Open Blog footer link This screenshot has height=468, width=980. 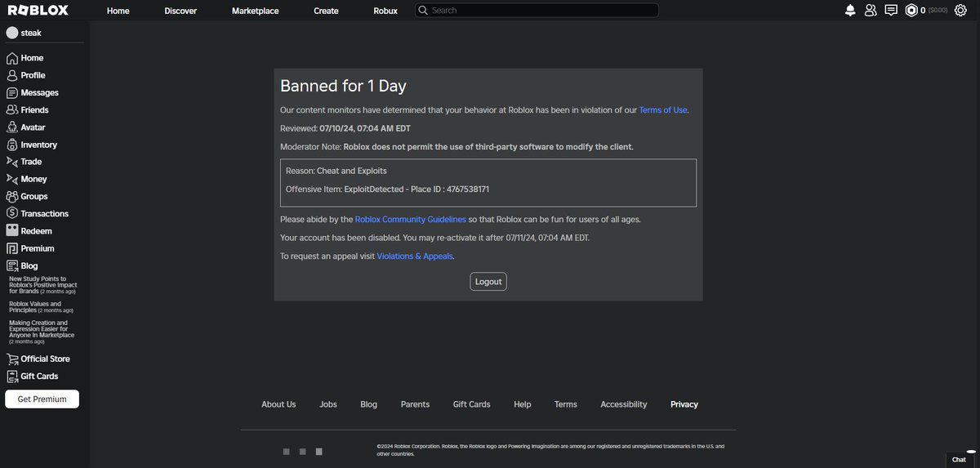pyautogui.click(x=369, y=404)
